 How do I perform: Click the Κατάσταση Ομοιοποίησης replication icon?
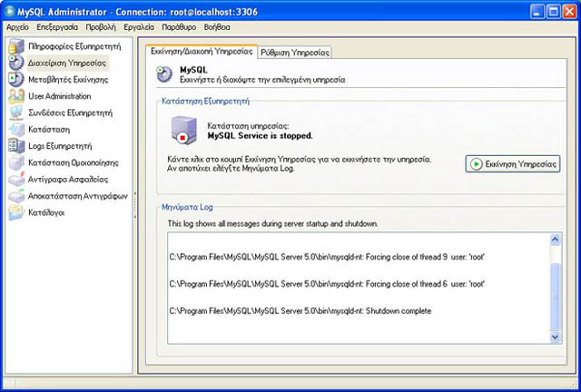pyautogui.click(x=16, y=162)
